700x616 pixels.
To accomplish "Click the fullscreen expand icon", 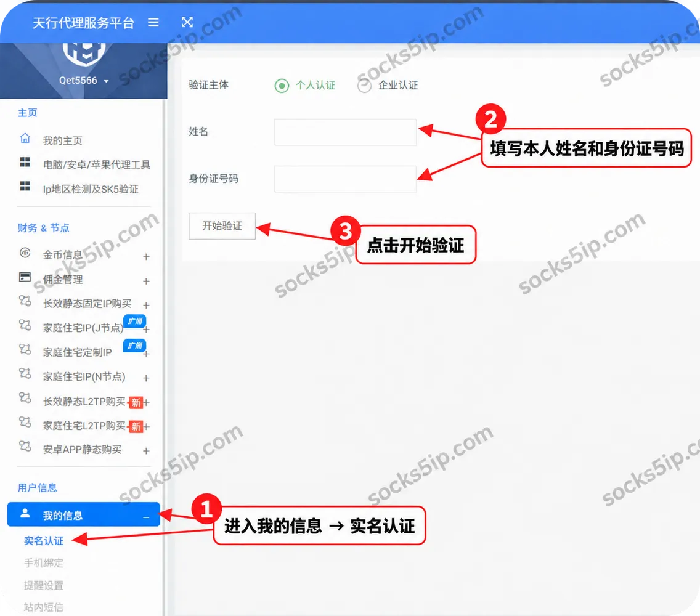I will (187, 22).
